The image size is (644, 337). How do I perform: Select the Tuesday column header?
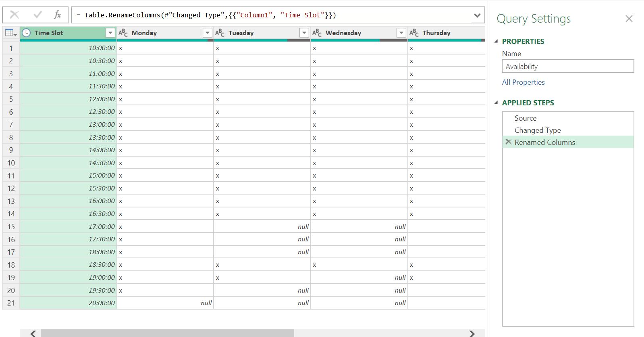[x=262, y=33]
